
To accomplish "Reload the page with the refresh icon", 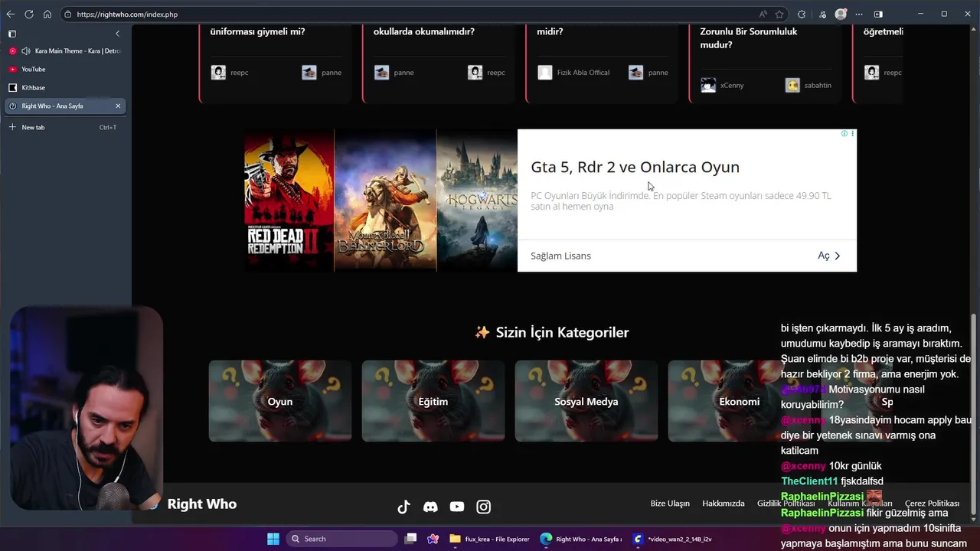I will point(29,14).
